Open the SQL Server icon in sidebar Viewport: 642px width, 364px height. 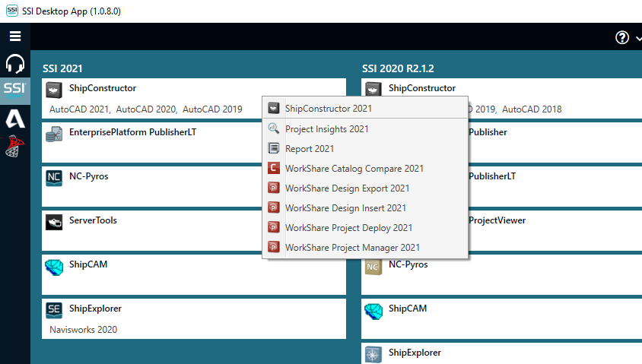15,147
